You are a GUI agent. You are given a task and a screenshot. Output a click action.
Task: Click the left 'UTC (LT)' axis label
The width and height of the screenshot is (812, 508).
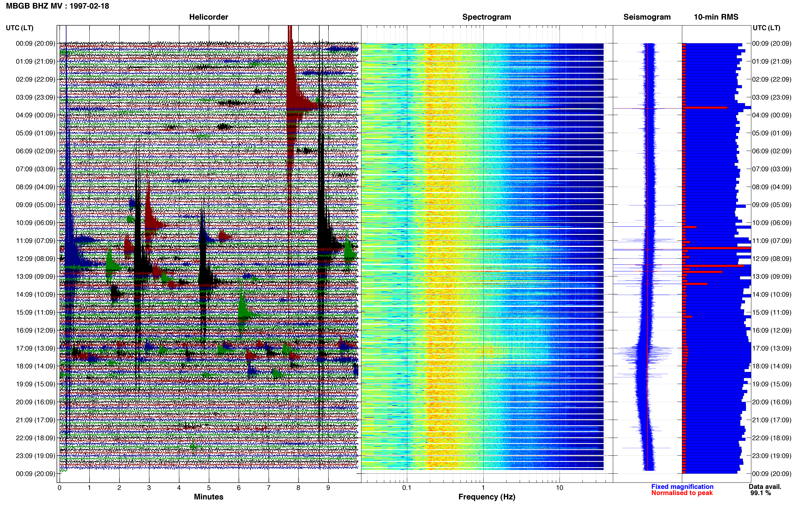click(x=20, y=28)
